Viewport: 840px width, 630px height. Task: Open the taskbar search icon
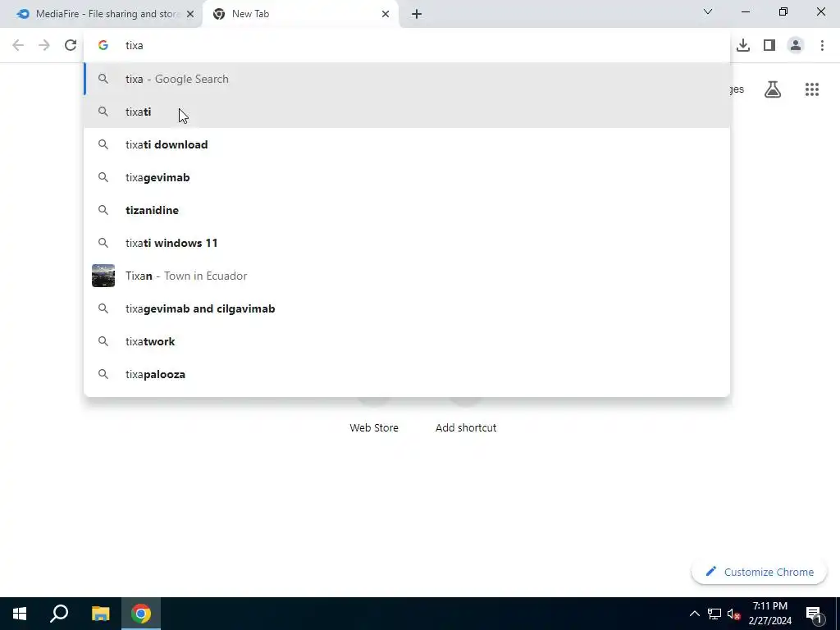(59, 614)
